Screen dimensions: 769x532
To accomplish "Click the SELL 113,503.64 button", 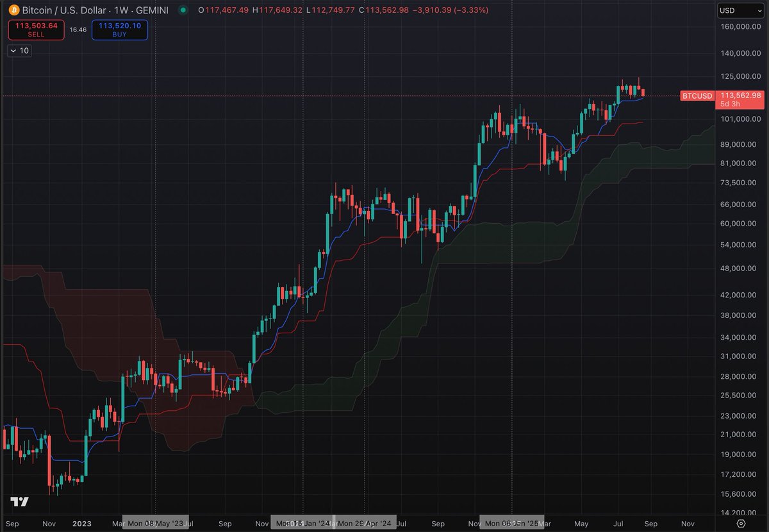I will pyautogui.click(x=37, y=30).
